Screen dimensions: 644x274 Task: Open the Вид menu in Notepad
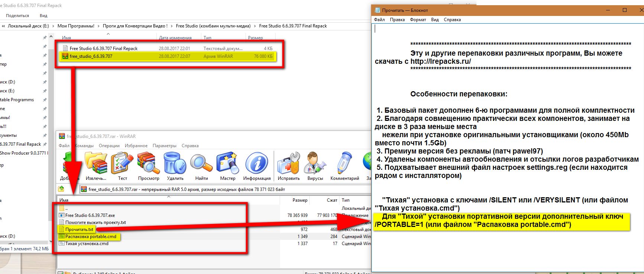point(435,20)
